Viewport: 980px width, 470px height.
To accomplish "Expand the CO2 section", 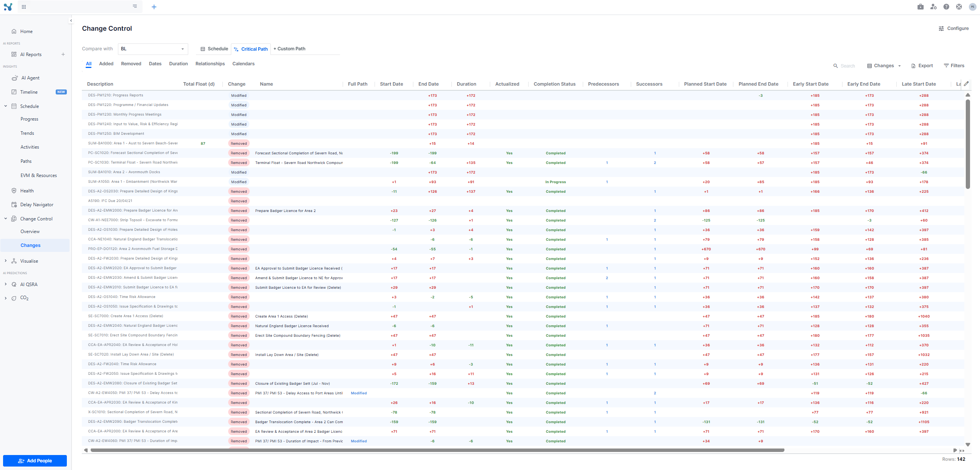I will [x=5, y=298].
